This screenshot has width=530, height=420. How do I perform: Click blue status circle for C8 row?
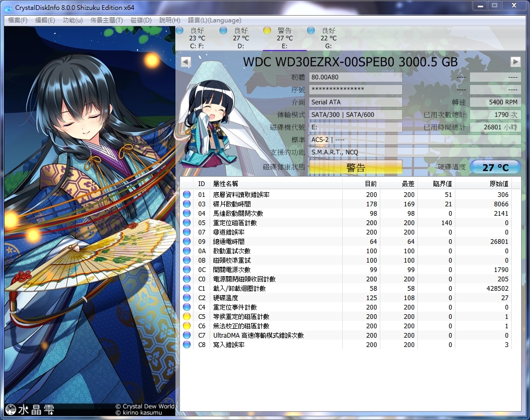(187, 345)
